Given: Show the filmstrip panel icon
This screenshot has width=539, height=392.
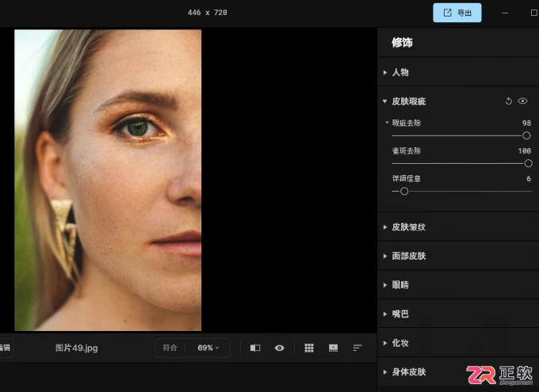Looking at the screenshot, I should tap(333, 348).
